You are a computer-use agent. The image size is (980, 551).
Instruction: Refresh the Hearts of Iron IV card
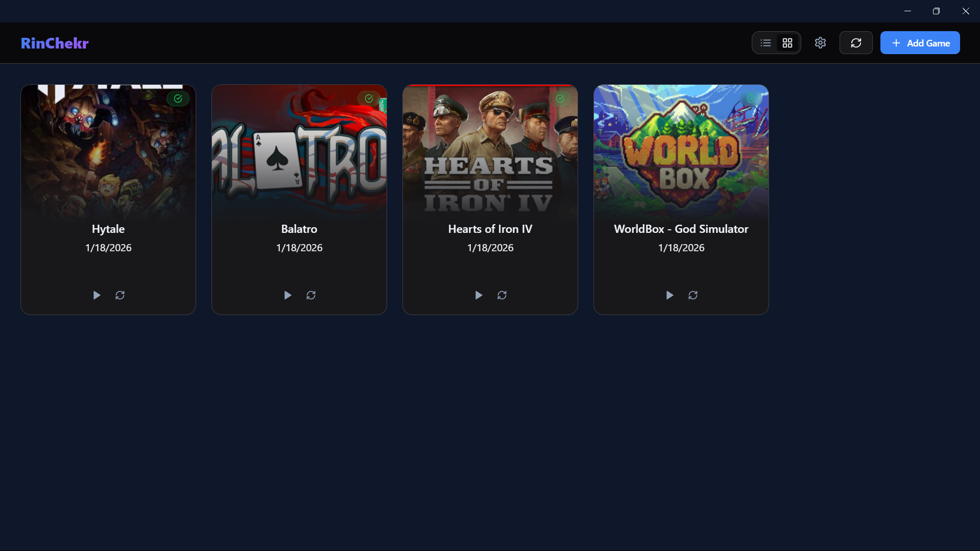point(502,295)
